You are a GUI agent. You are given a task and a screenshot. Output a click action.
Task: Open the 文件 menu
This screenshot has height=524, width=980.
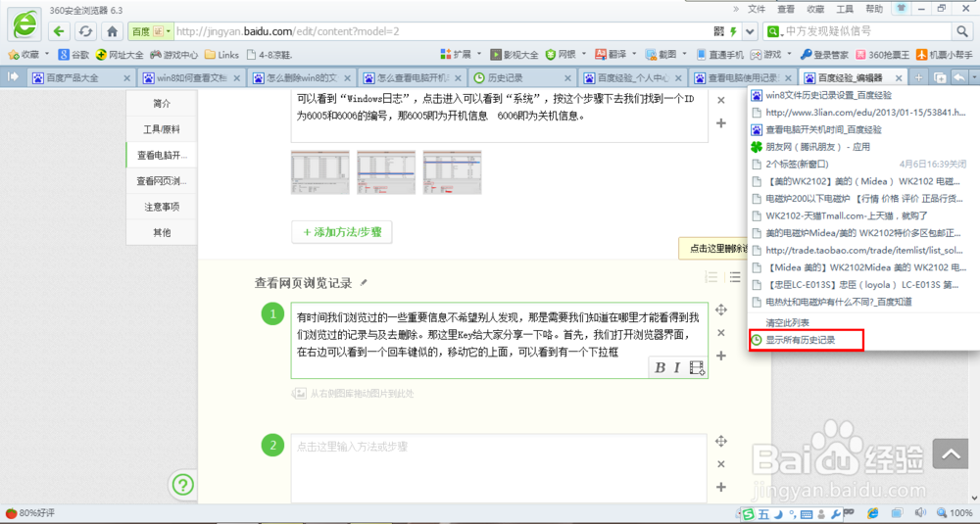757,10
